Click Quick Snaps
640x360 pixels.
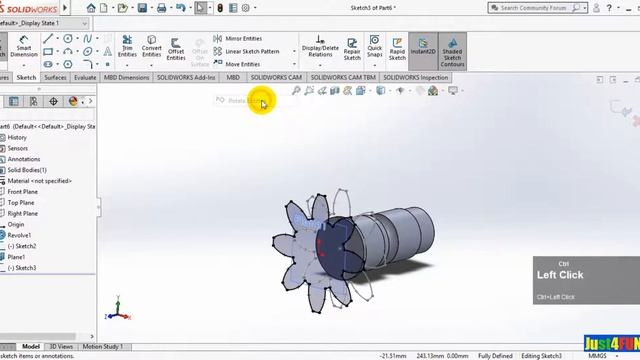pos(374,46)
